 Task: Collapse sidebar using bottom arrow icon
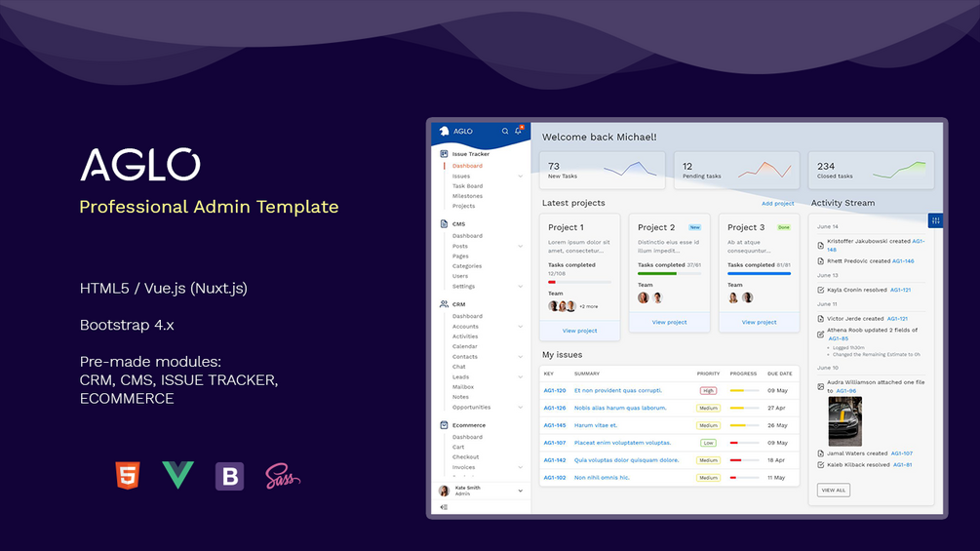(444, 507)
